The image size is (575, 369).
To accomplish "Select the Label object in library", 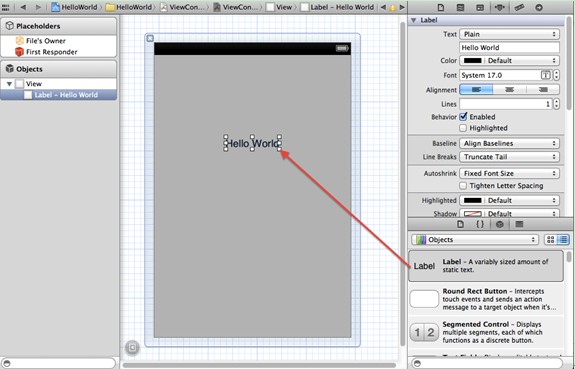I will click(486, 266).
